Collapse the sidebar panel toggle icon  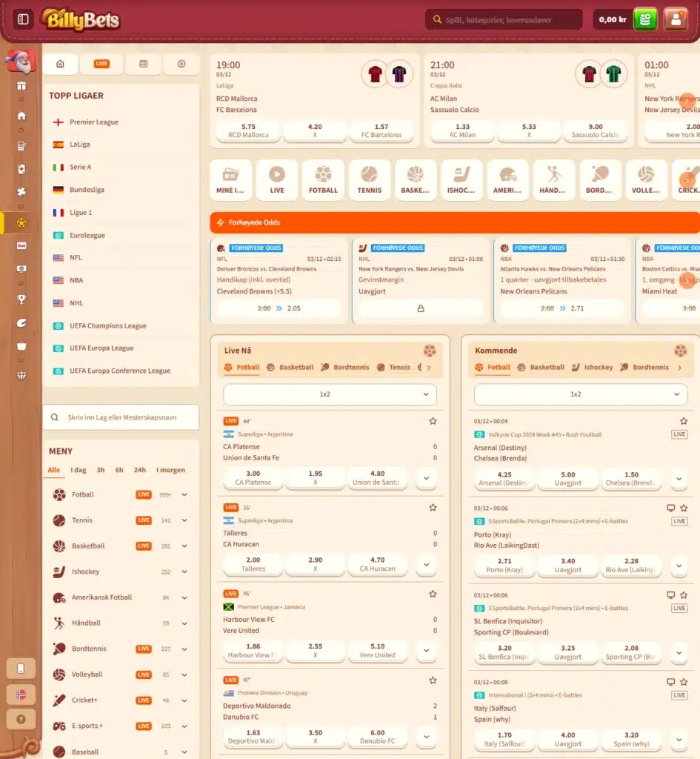23,19
